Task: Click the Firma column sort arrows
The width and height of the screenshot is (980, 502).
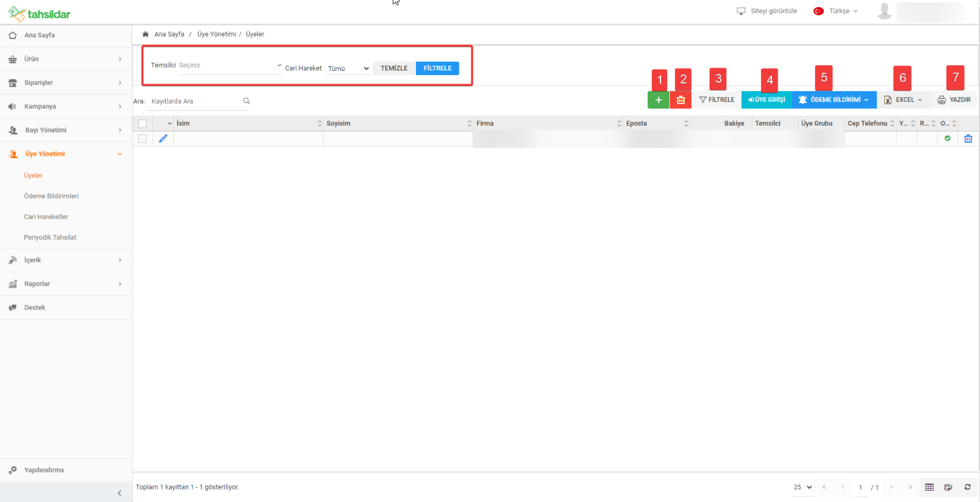Action: (619, 124)
